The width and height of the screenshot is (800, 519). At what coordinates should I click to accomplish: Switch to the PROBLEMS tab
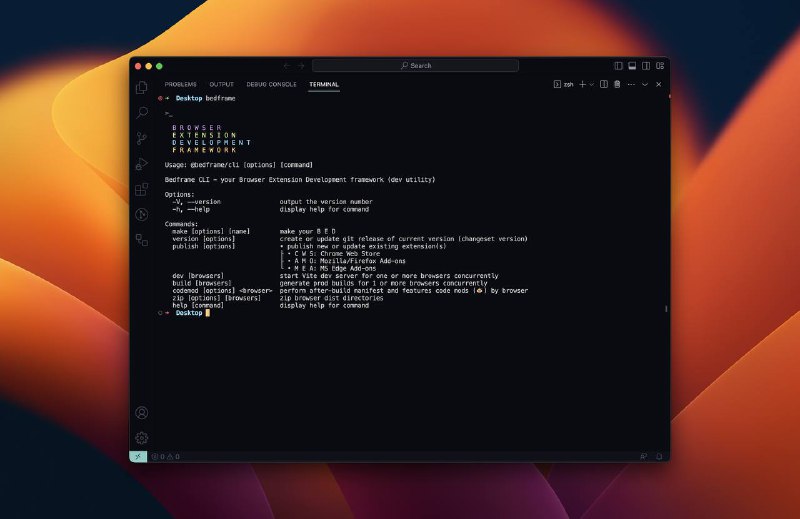pos(181,84)
